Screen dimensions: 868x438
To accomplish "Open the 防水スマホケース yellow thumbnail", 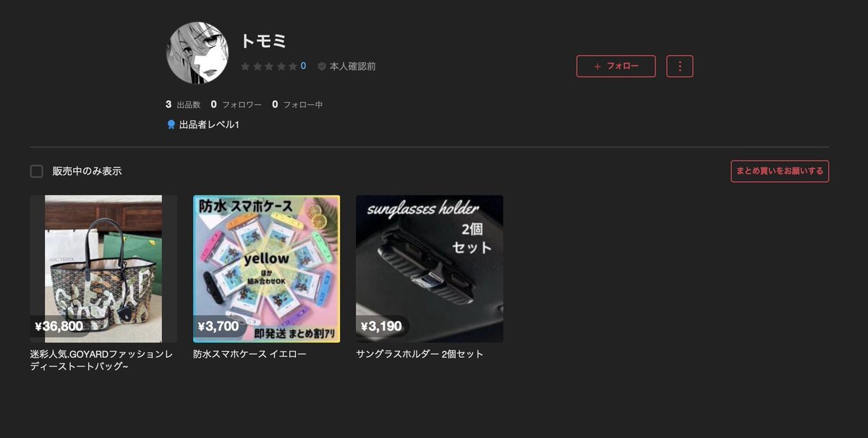I will [267, 269].
